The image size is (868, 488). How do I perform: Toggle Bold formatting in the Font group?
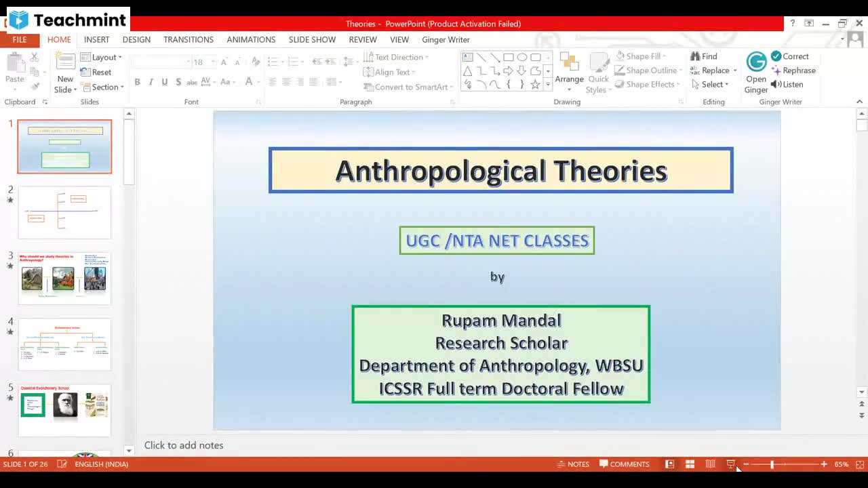137,81
